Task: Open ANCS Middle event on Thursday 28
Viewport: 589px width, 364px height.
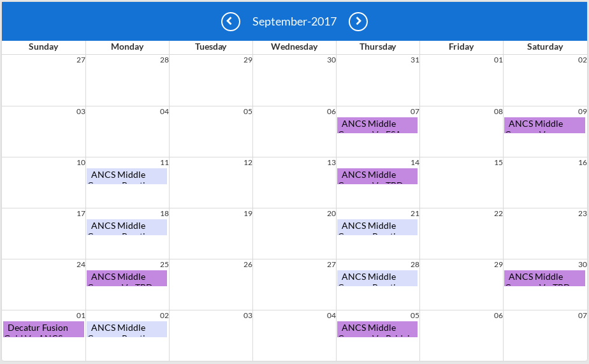Action: 377,279
